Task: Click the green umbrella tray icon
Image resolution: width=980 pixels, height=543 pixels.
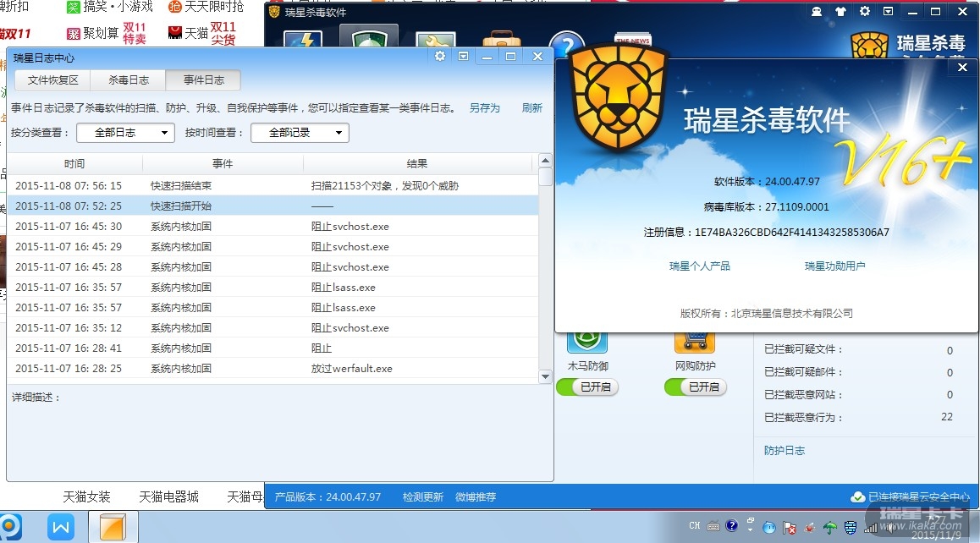Action: (x=830, y=529)
